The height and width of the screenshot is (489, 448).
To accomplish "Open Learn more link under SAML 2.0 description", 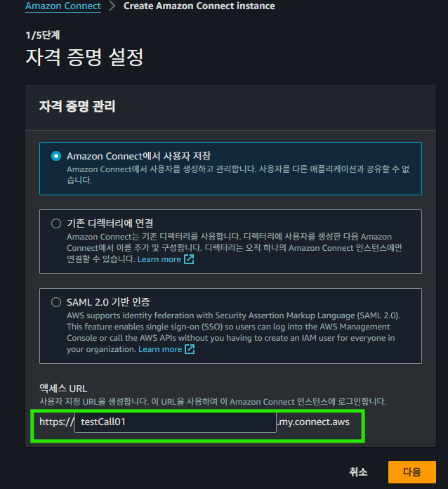I will pyautogui.click(x=160, y=349).
